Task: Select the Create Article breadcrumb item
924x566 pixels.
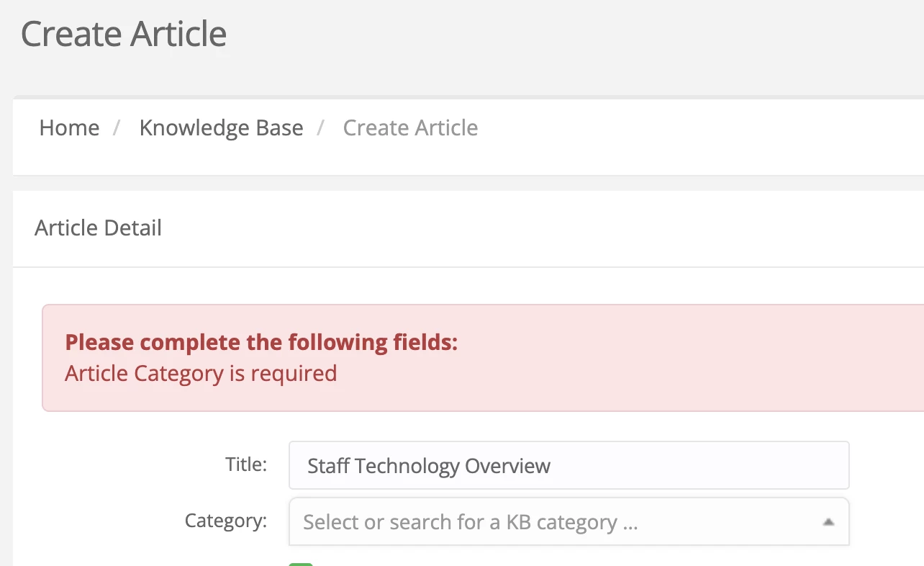Action: [x=410, y=127]
